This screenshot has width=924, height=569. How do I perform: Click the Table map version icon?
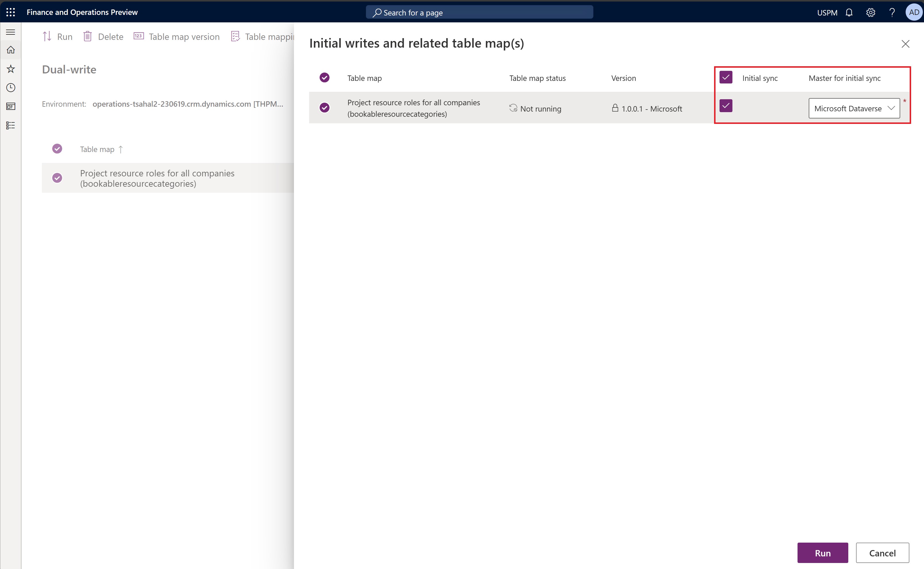coord(139,36)
